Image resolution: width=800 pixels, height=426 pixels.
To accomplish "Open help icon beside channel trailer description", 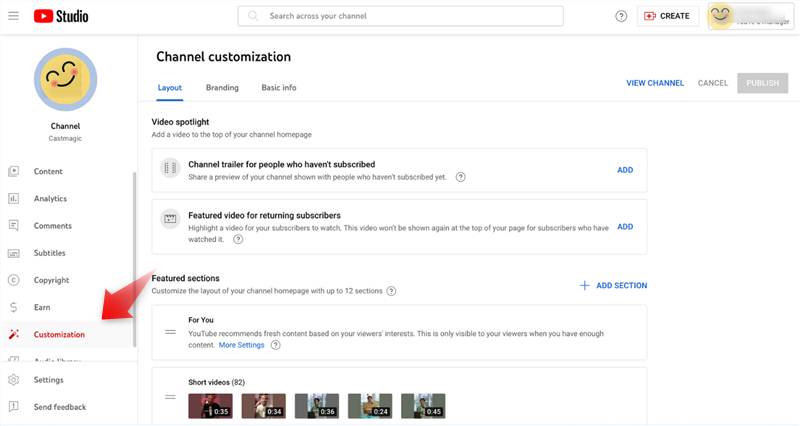I will 460,177.
